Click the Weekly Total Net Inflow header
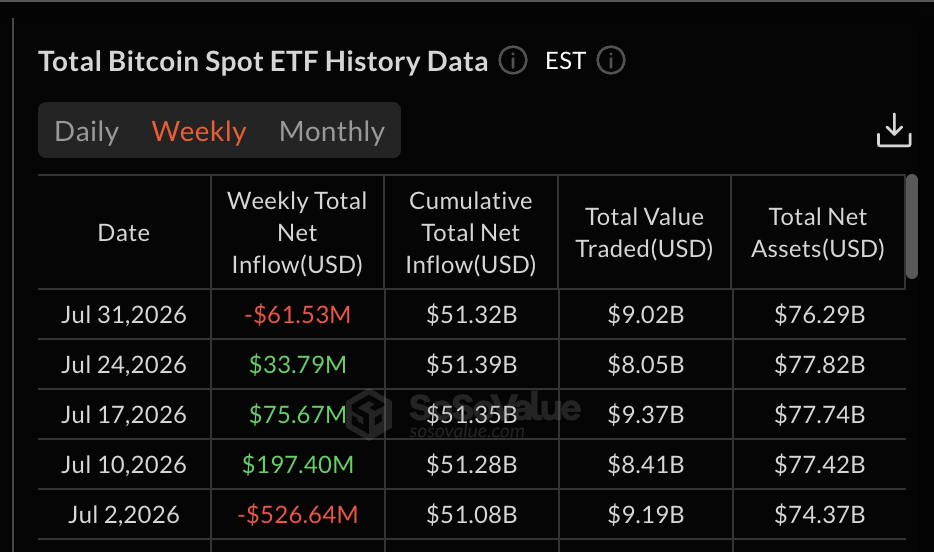 point(297,232)
